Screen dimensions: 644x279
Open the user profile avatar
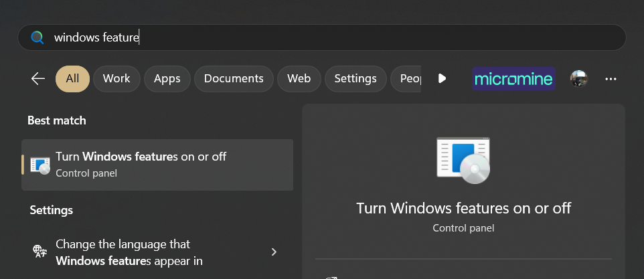[x=578, y=78]
